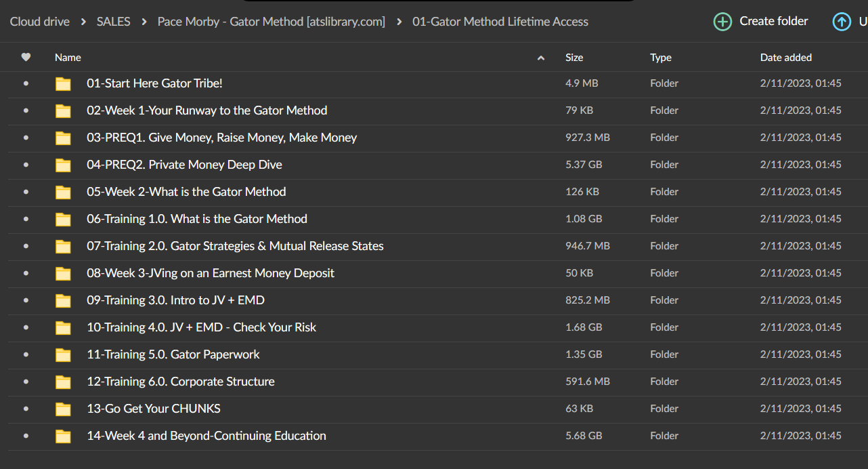Click the upload arrow icon
Image resolution: width=868 pixels, height=469 pixels.
pyautogui.click(x=842, y=22)
